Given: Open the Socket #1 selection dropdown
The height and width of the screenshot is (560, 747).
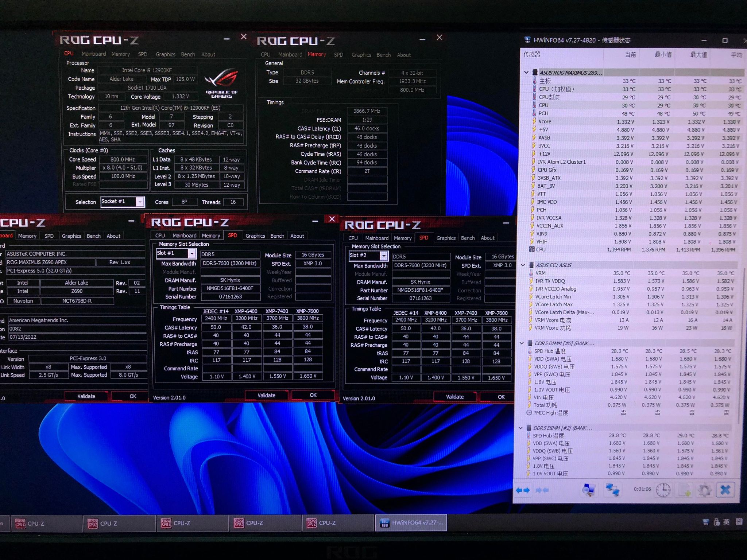Looking at the screenshot, I should 140,202.
